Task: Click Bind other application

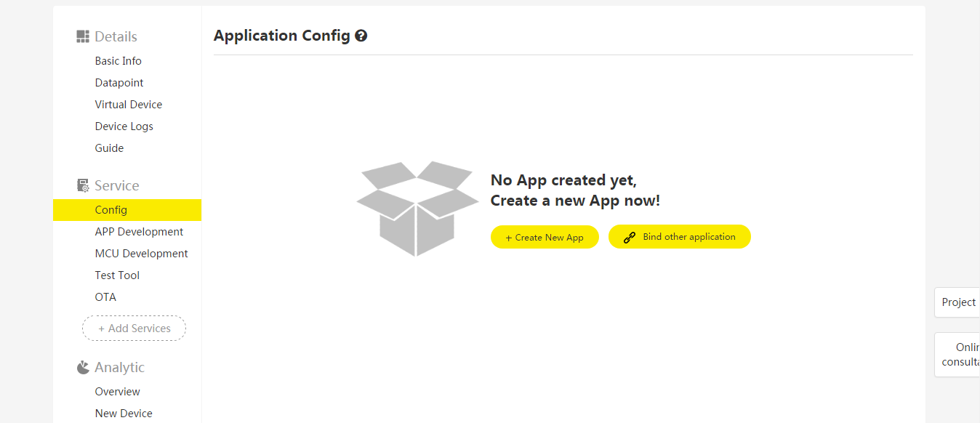Action: [x=679, y=236]
